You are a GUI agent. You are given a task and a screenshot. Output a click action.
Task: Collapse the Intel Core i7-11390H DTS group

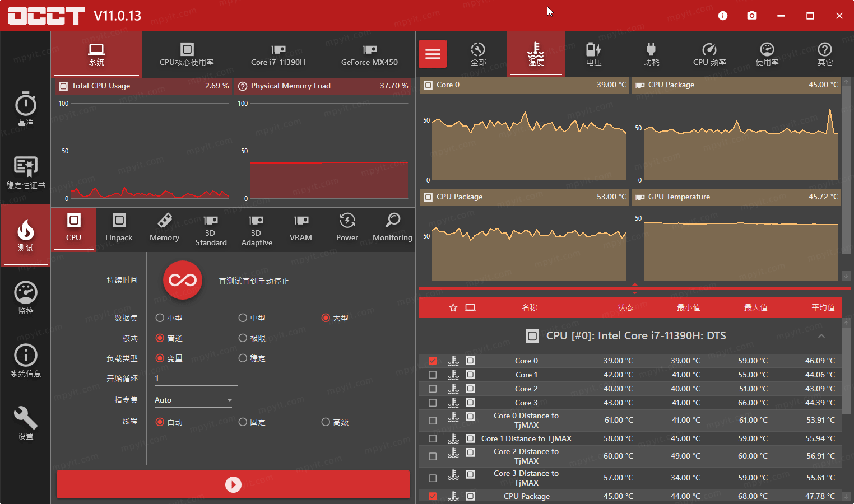click(x=821, y=336)
